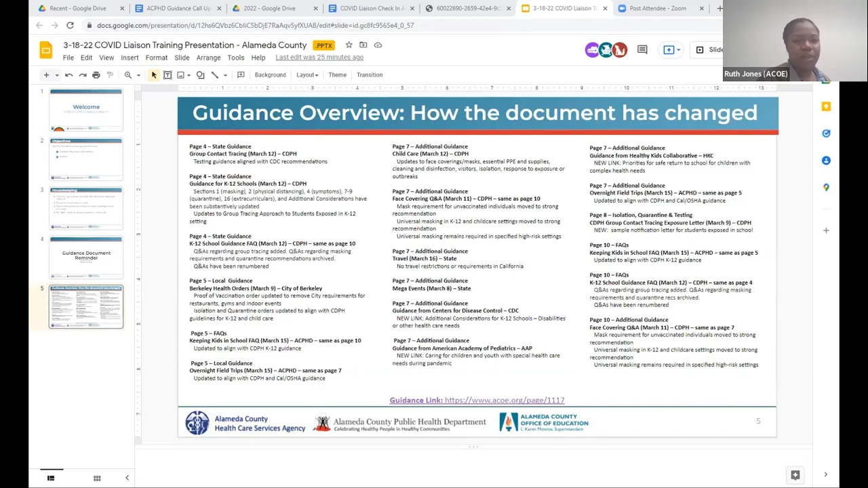Expand the side panel chevron
868x488 pixels.
pyautogui.click(x=825, y=474)
